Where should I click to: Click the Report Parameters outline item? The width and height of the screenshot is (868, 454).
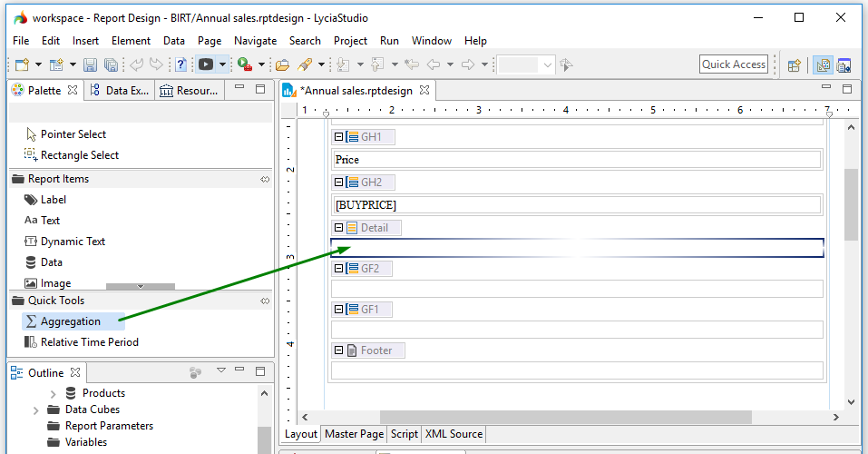tap(109, 426)
